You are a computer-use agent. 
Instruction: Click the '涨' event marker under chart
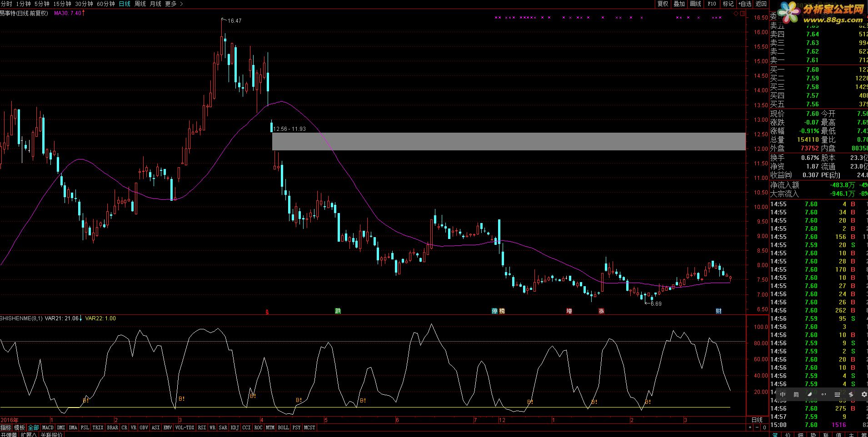pos(601,311)
